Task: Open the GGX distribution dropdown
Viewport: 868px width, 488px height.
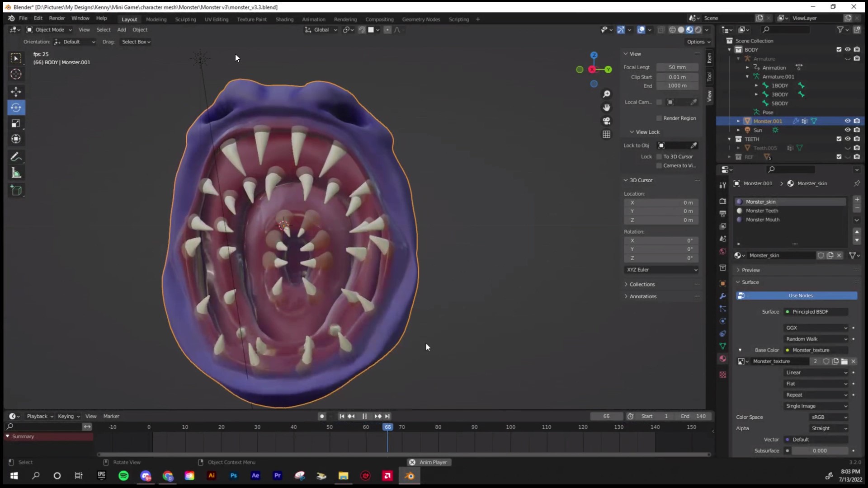Action: click(x=816, y=328)
